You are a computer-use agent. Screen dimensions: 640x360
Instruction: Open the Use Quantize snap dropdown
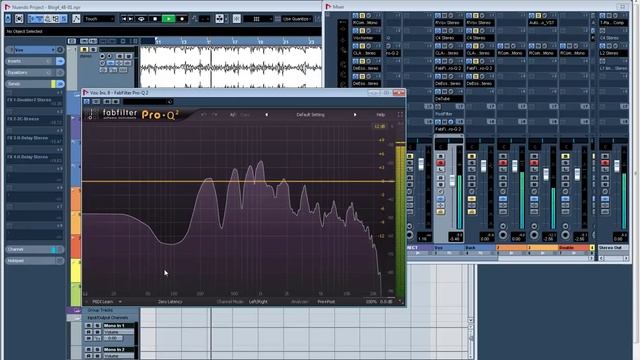(297, 19)
